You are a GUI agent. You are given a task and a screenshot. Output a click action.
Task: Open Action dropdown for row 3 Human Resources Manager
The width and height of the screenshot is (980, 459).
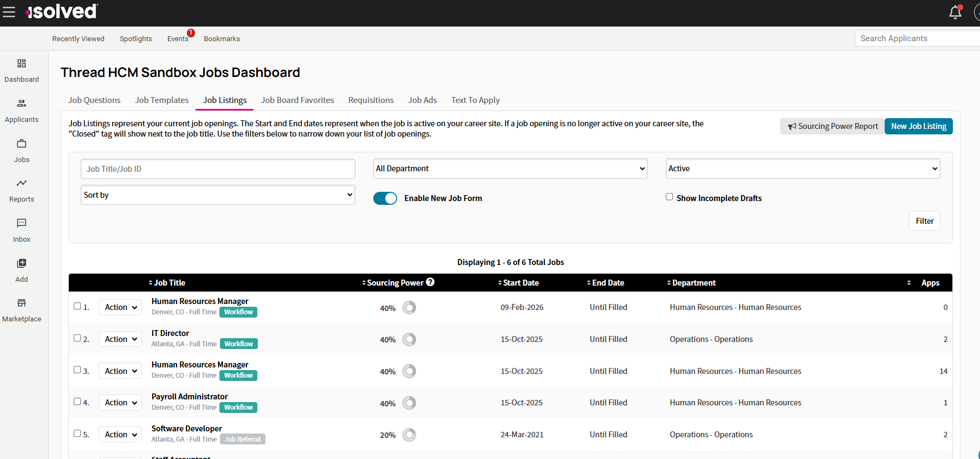(120, 371)
